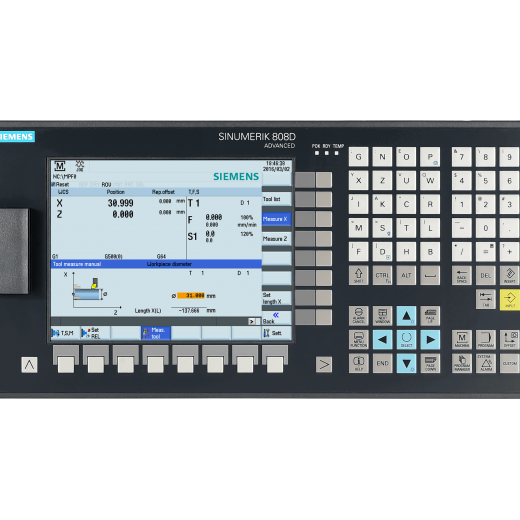Click the Length X(L) value -137.666

(189, 311)
